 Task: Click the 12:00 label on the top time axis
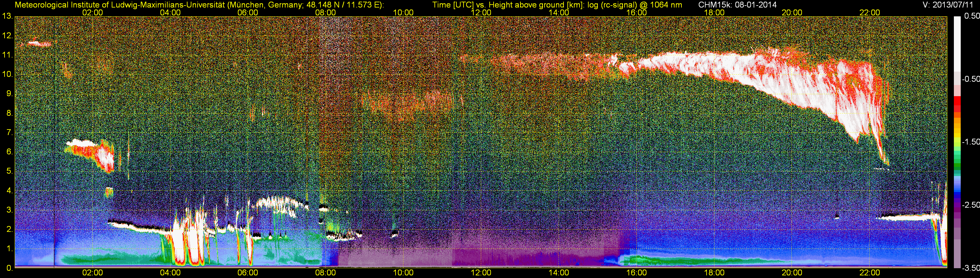click(x=481, y=12)
